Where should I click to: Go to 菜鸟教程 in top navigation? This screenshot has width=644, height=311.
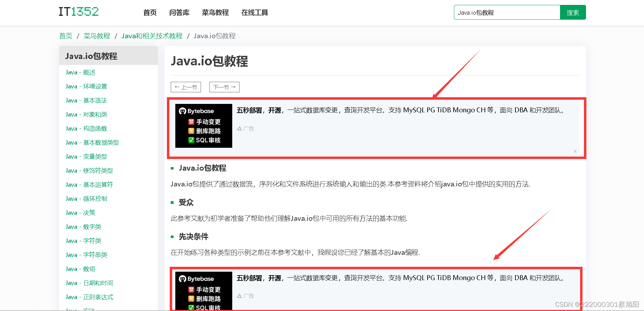(x=215, y=13)
